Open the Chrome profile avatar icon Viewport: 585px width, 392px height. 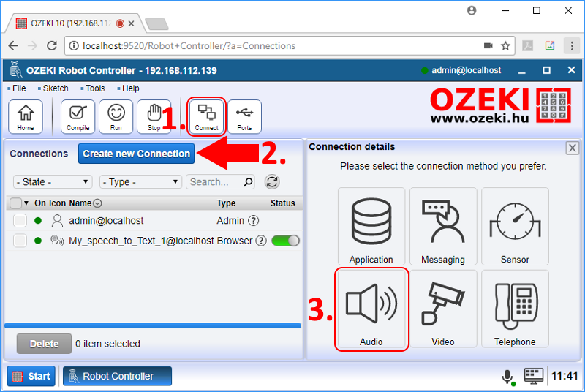(x=472, y=10)
